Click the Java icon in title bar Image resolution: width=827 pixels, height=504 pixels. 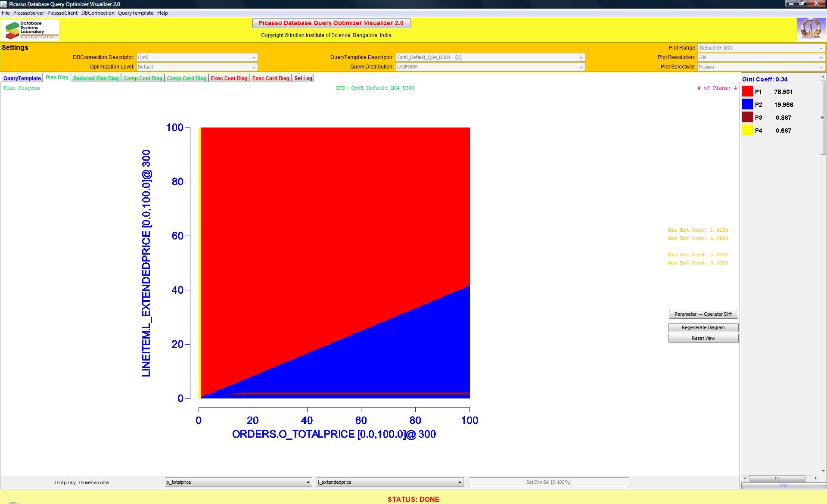click(4, 4)
